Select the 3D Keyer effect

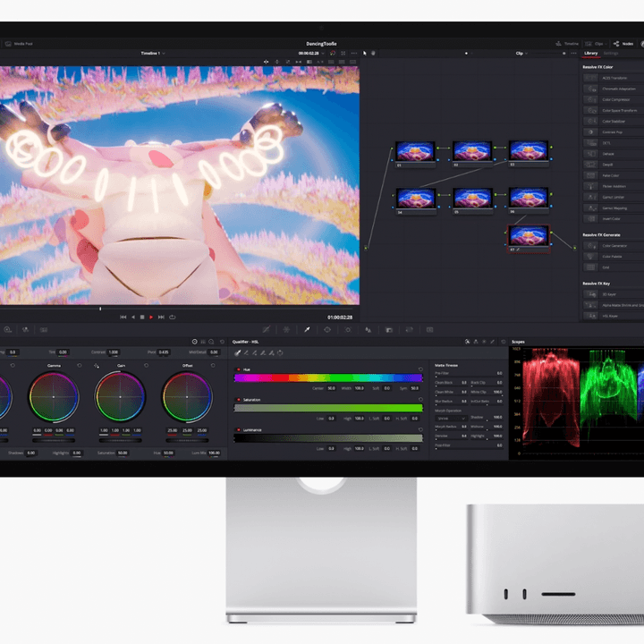[x=613, y=294]
